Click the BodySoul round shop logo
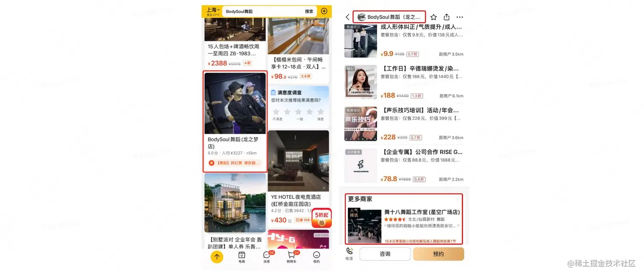Screen dimensions: 644x276 tap(361, 17)
